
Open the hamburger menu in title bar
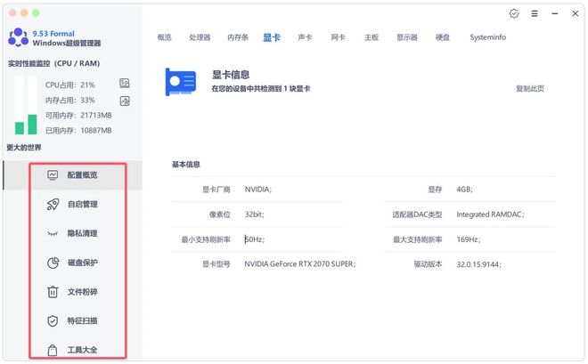pyautogui.click(x=535, y=13)
